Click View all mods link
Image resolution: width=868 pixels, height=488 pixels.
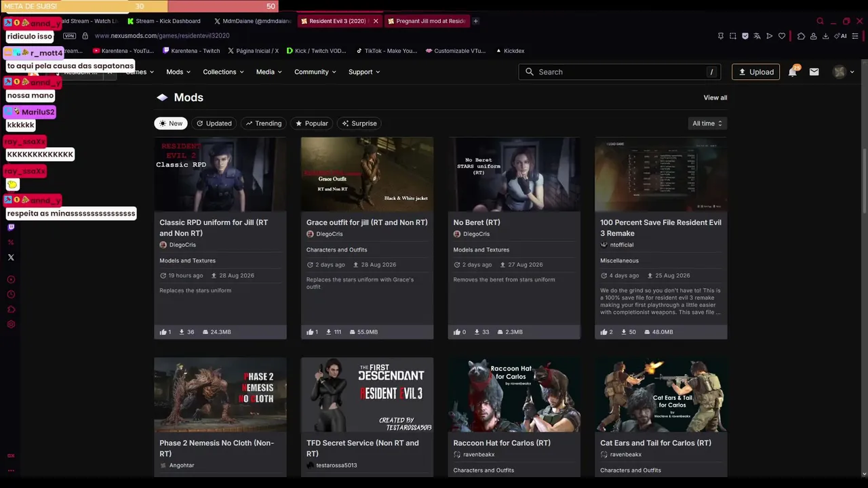pos(715,98)
